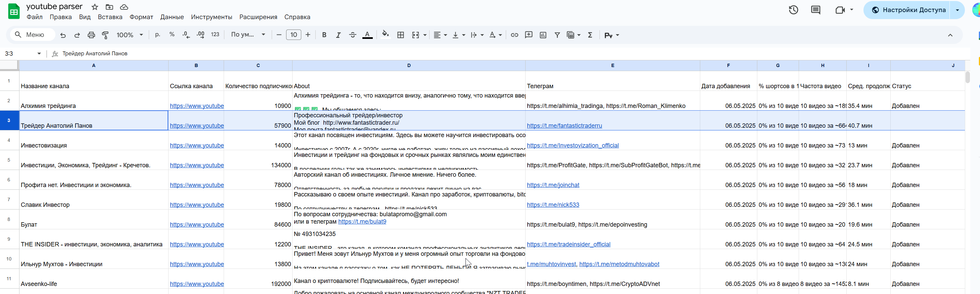Open the borders tool icon
The width and height of the screenshot is (980, 294).
point(401,35)
